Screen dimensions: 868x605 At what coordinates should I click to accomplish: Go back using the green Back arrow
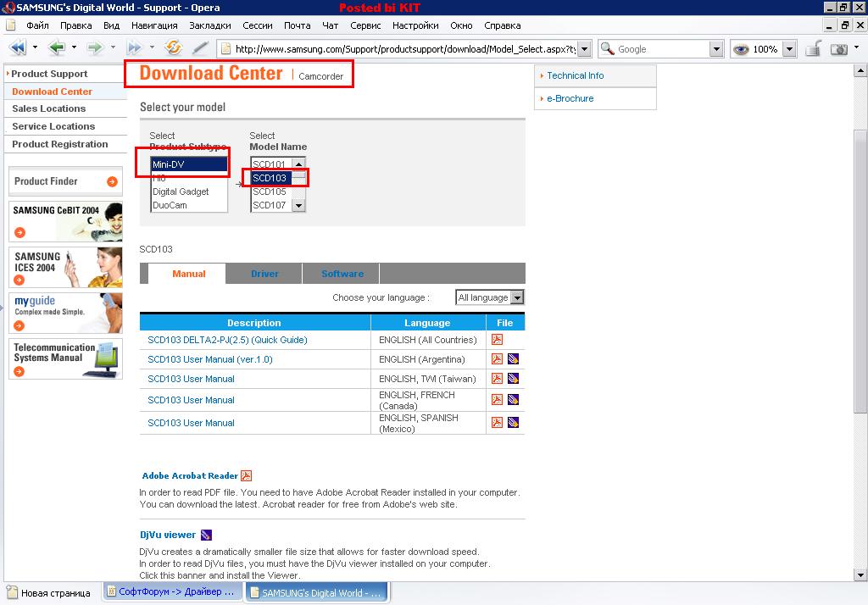[57, 48]
